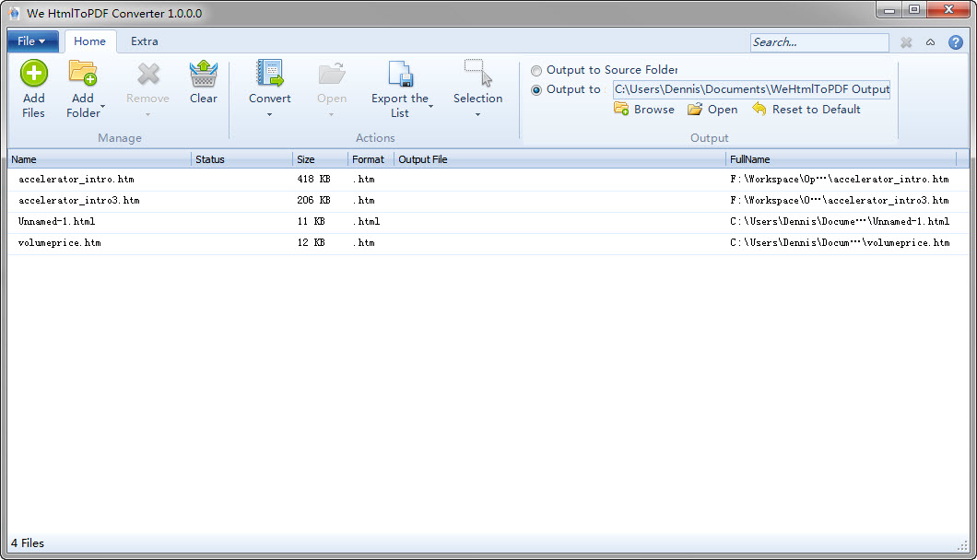Screen dimensions: 977x560
Task: Click the window resize grip in status bar
Action: 962,545
